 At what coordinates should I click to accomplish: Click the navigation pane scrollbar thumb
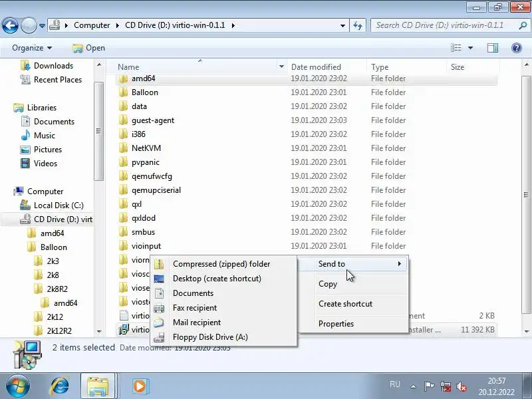[98, 131]
